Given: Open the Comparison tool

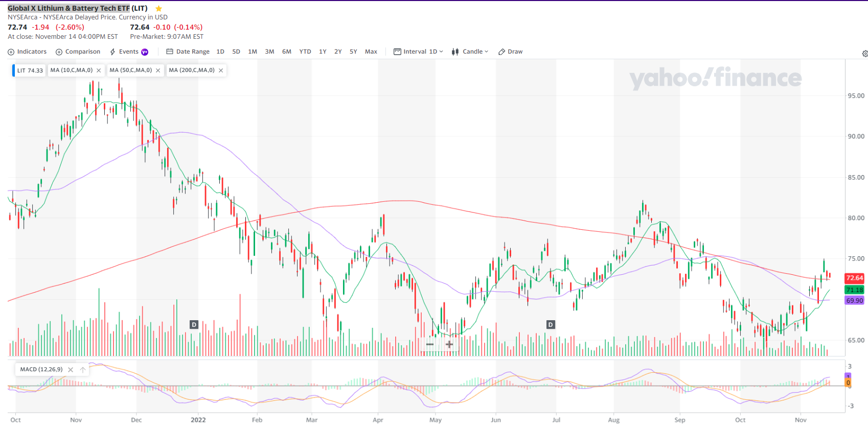Looking at the screenshot, I should coord(78,52).
